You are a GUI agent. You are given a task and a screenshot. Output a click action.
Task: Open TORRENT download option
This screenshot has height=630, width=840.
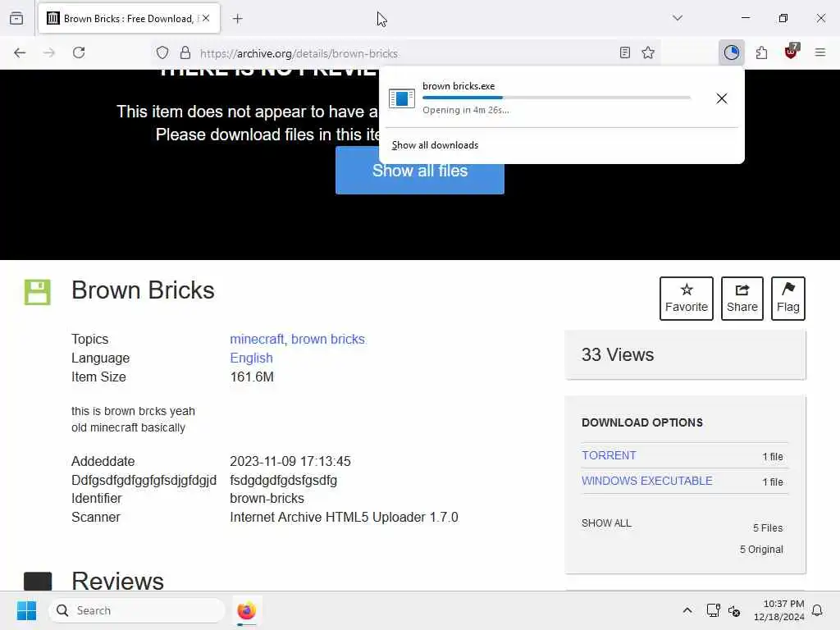click(x=609, y=455)
